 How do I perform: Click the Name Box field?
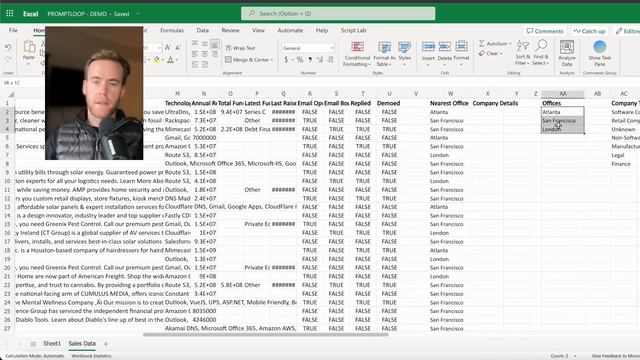22,83
